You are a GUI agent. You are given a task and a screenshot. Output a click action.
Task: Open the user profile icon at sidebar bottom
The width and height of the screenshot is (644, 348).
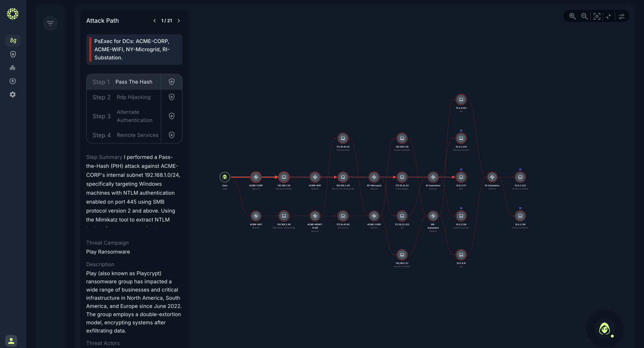tap(11, 341)
